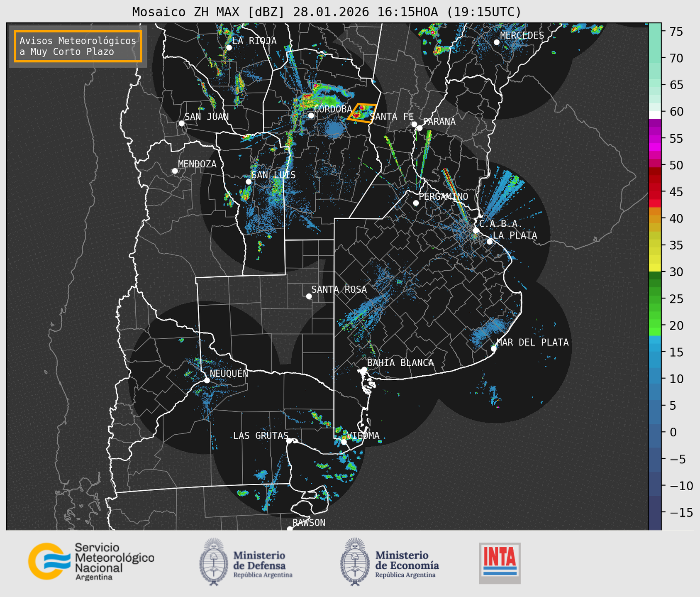Select the Mendoza city marker dot
The width and height of the screenshot is (700, 597).
click(x=175, y=171)
